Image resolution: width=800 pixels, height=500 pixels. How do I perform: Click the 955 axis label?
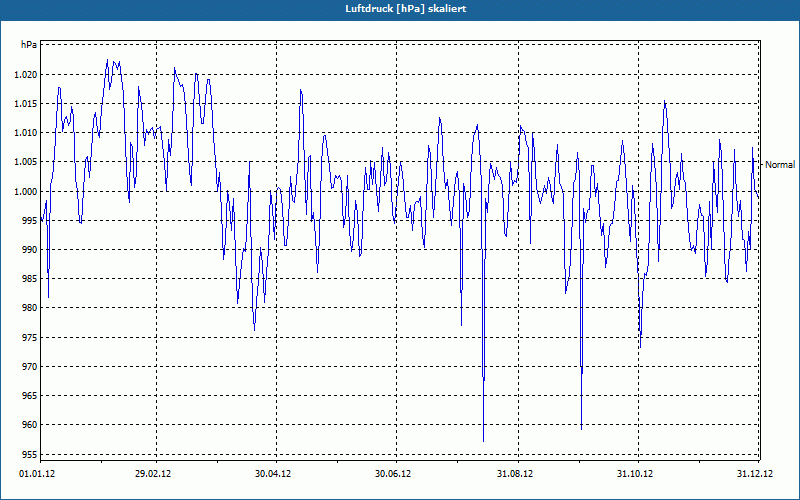(30, 455)
